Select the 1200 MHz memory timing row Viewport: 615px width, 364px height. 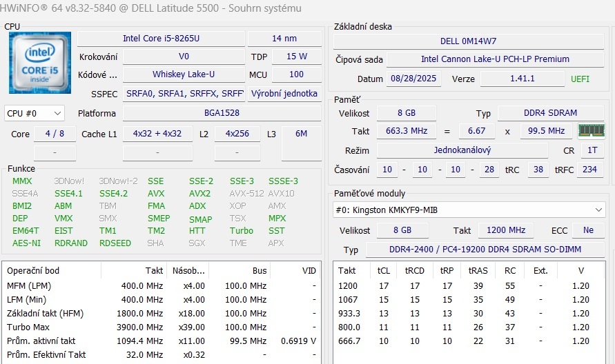(468, 285)
